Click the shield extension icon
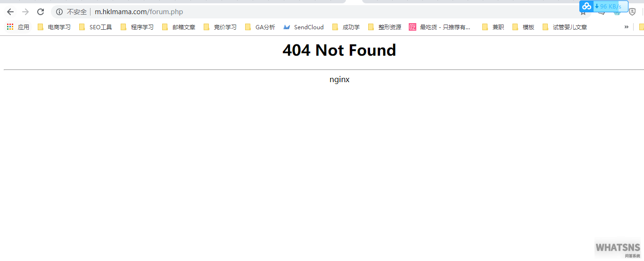 pyautogui.click(x=632, y=12)
